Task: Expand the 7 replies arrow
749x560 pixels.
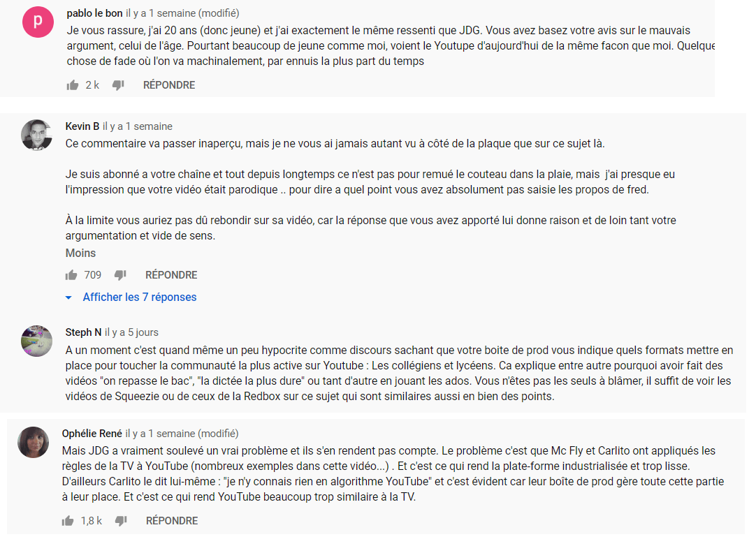Action: [68, 298]
